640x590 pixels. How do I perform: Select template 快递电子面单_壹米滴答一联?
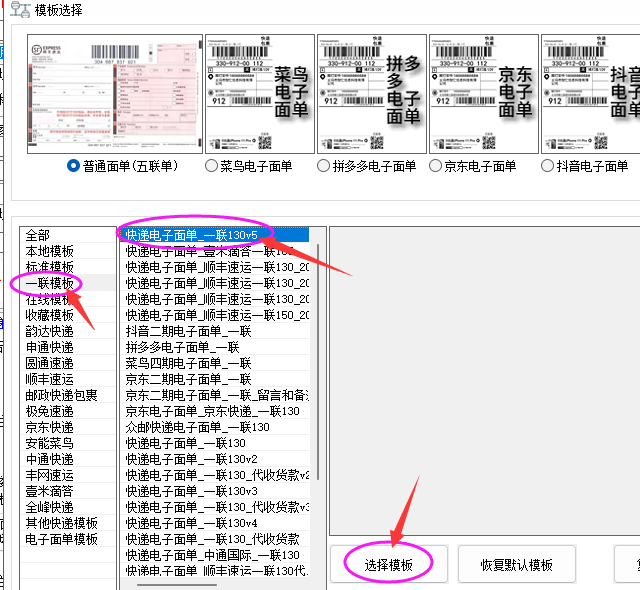(215, 251)
